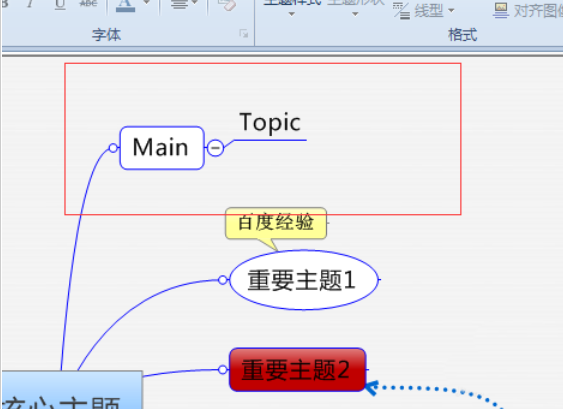Open the 主题样式 dropdown arrow
Image resolution: width=563 pixels, height=409 pixels.
292,14
